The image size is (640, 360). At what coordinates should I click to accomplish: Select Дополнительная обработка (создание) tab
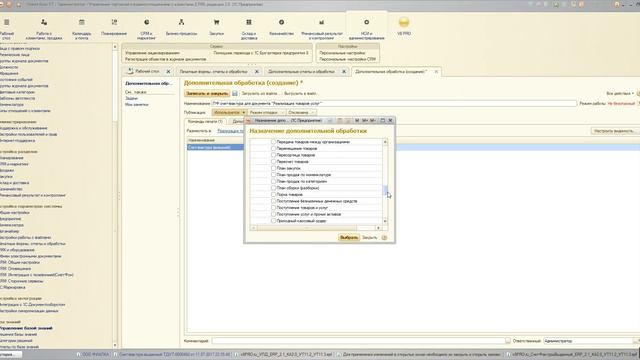(391, 71)
